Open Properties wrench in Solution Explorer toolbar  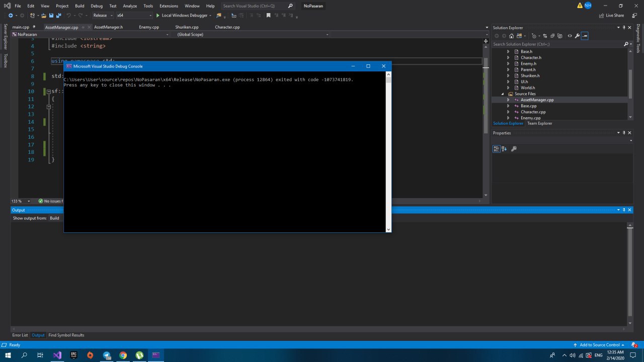[x=577, y=36]
